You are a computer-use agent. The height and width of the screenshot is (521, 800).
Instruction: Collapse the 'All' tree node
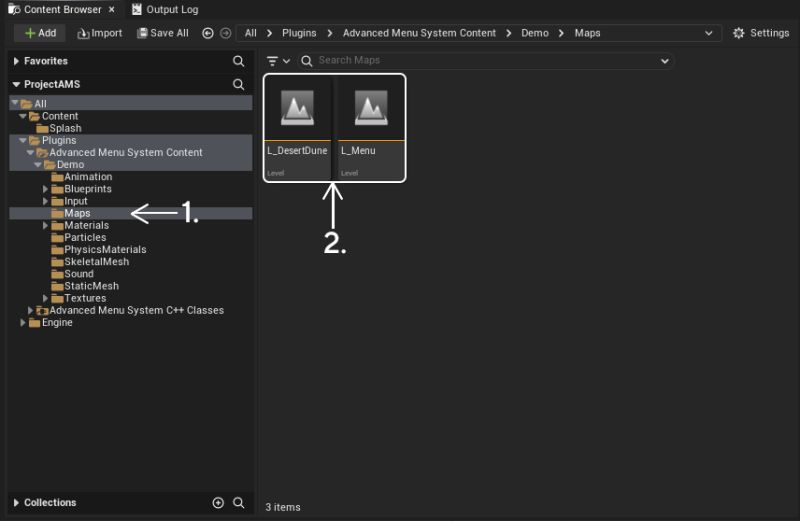click(15, 103)
